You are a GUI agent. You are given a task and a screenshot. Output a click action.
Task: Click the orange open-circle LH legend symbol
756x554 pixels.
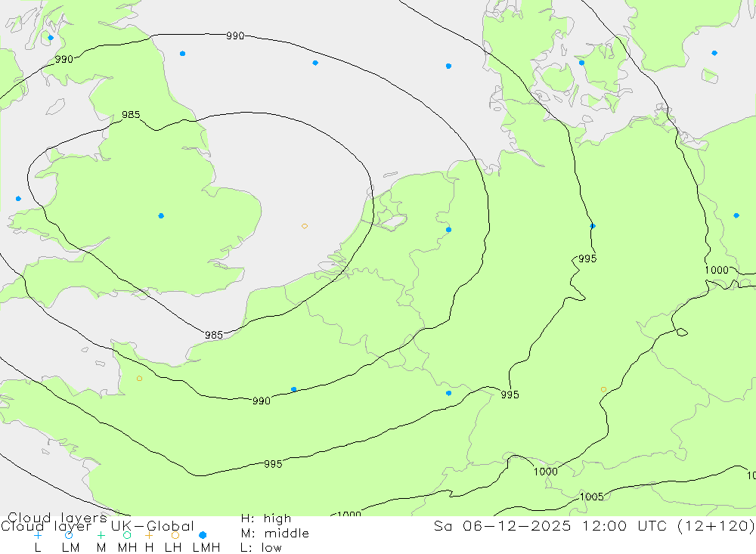(175, 535)
